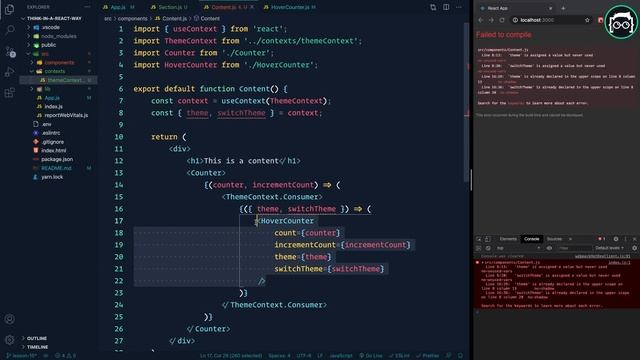Click the compare changes icon in the editor toolbar

click(x=433, y=7)
